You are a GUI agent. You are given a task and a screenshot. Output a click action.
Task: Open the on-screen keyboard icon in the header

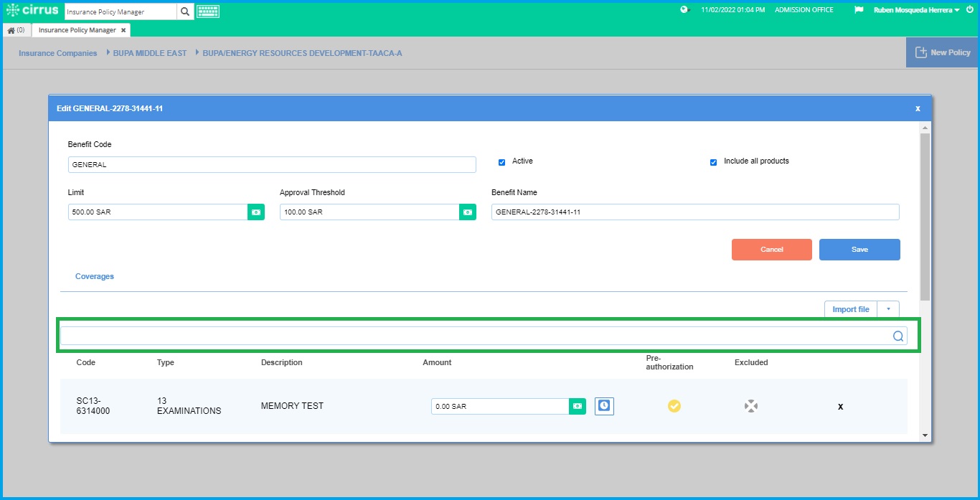pyautogui.click(x=207, y=11)
